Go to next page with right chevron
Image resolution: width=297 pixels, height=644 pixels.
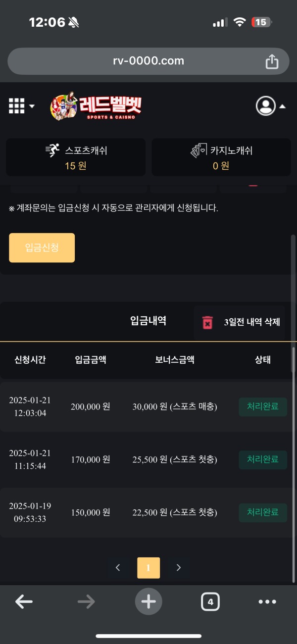click(178, 568)
